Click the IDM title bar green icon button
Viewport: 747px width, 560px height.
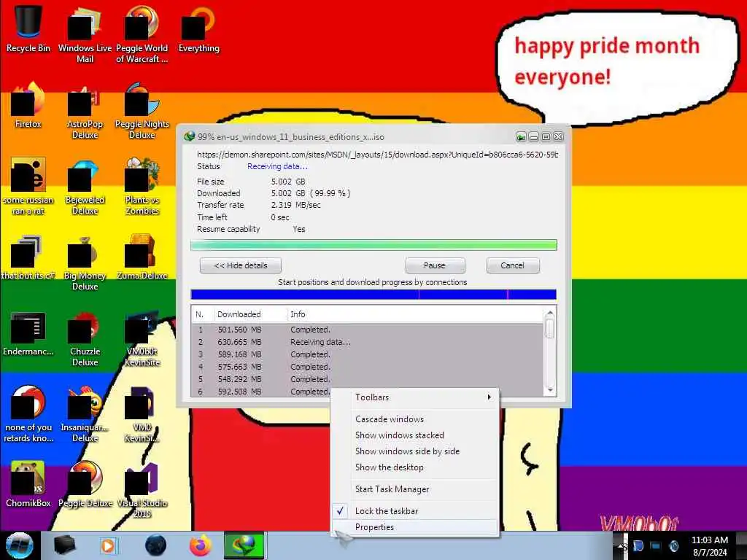521,137
